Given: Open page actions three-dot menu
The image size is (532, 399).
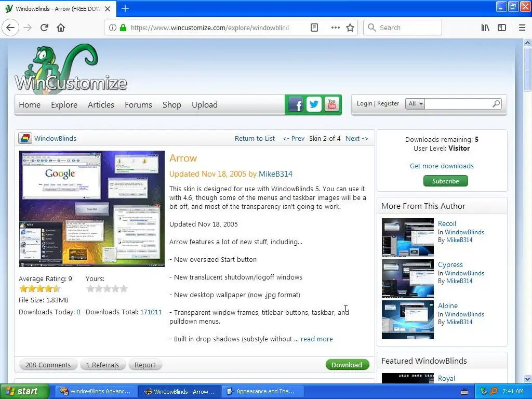Looking at the screenshot, I should pos(335,28).
